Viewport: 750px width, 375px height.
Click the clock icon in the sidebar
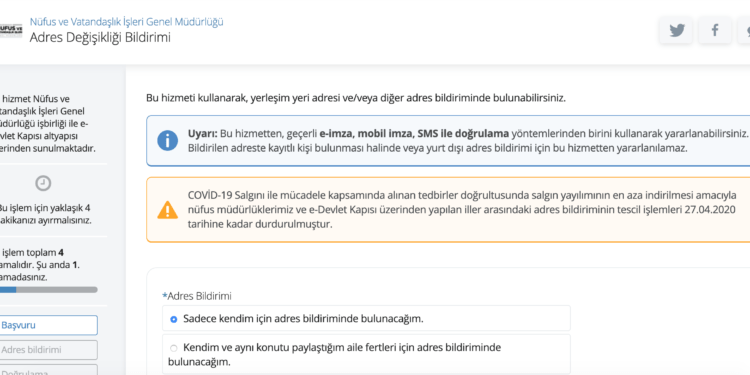click(44, 183)
